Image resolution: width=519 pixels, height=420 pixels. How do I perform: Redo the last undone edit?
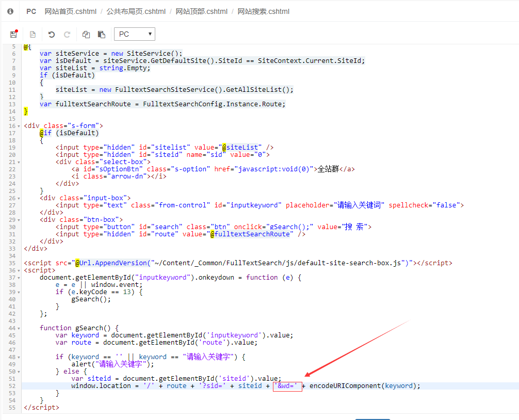click(x=67, y=35)
